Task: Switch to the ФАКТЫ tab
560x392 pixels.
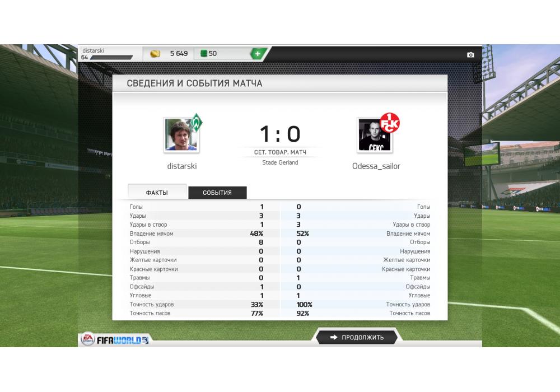Action: coord(157,192)
